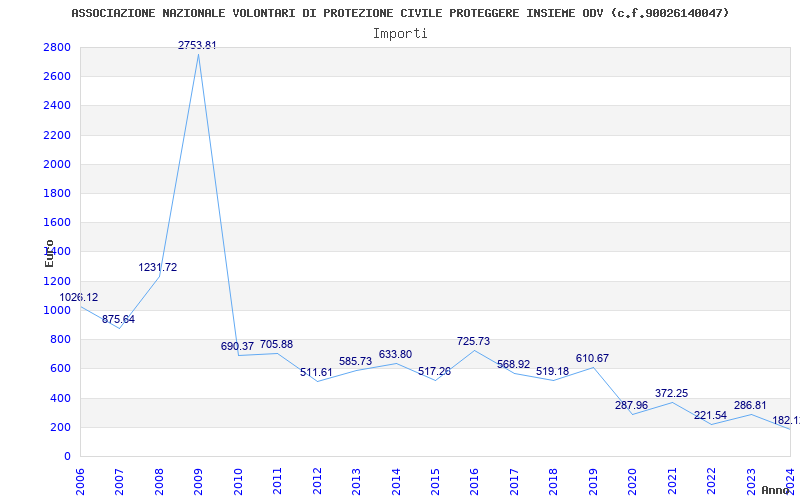Click the 2017 year tick label

(x=514, y=482)
